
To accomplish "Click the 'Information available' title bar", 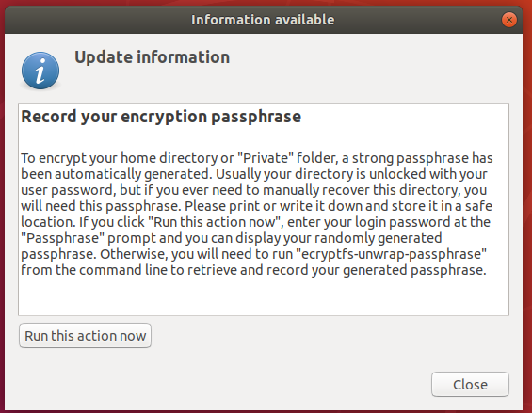I will (263, 20).
